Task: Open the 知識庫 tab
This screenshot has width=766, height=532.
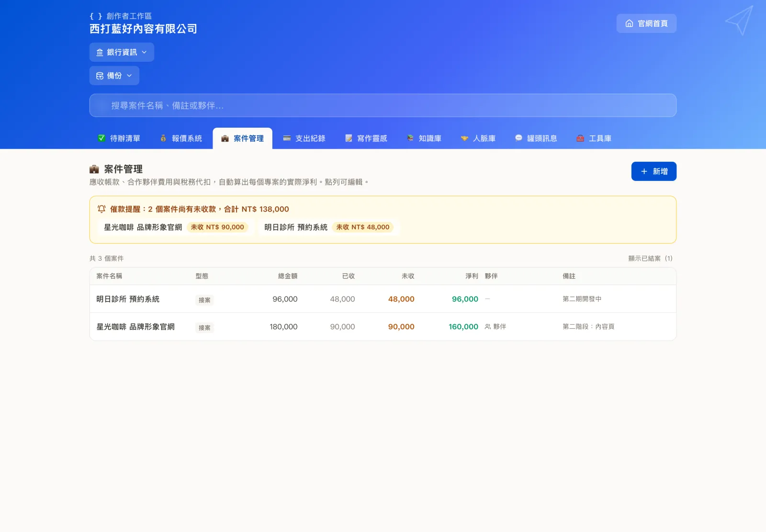Action: pos(424,138)
